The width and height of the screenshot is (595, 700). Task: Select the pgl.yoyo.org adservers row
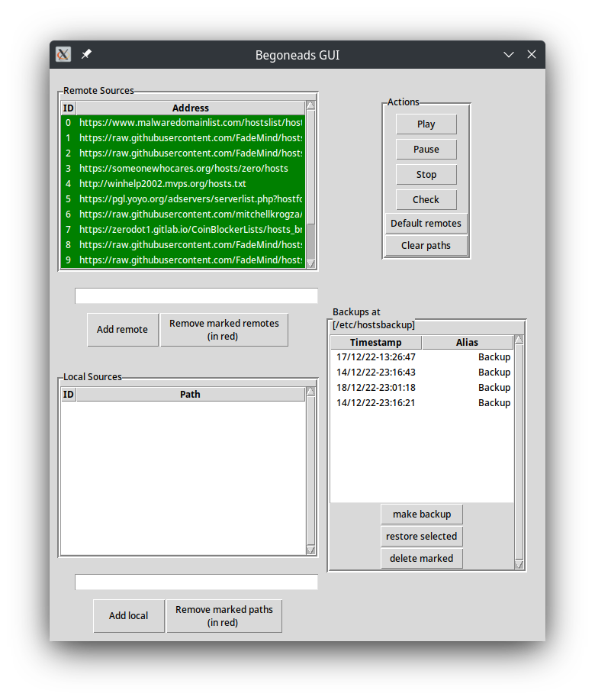click(x=183, y=199)
